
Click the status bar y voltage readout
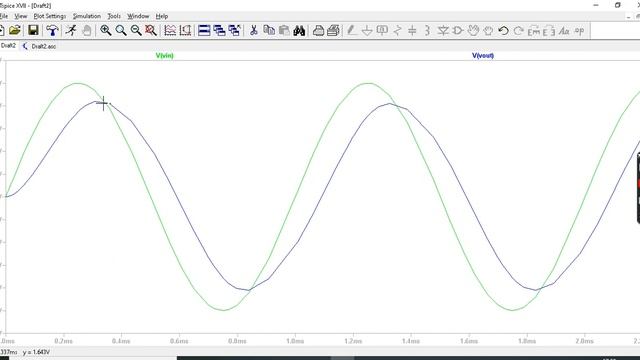[x=36, y=352]
